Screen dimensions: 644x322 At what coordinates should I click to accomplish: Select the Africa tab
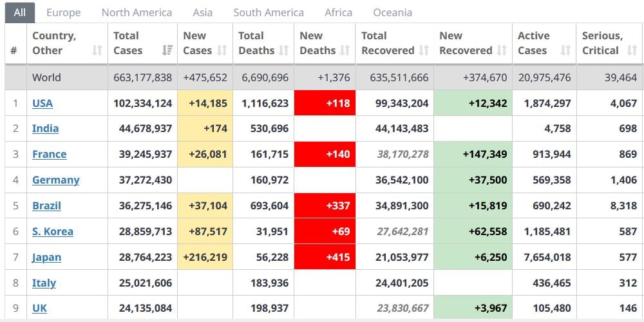coord(339,13)
